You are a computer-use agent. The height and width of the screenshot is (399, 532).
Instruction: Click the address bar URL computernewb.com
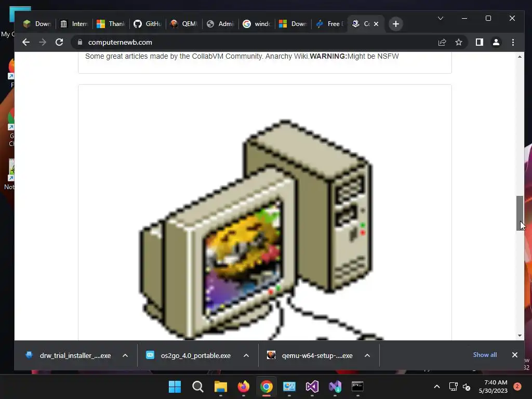120,42
